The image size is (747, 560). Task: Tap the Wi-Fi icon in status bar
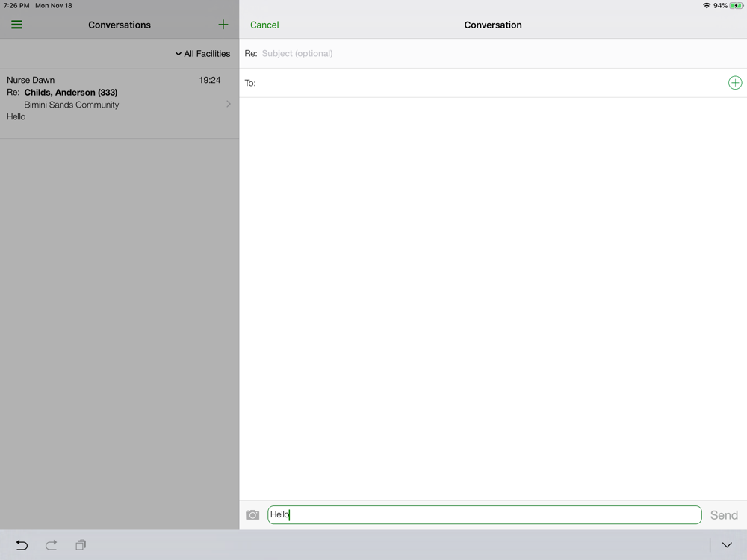point(706,6)
